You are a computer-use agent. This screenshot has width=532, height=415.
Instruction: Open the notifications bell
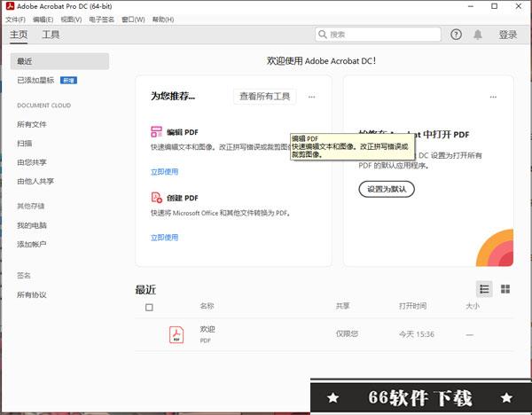pos(478,35)
